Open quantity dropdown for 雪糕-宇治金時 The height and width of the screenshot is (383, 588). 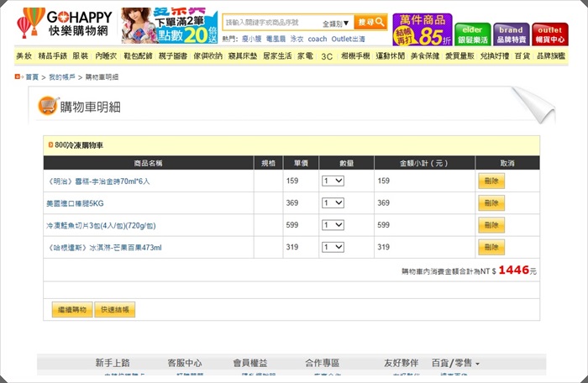coord(333,181)
